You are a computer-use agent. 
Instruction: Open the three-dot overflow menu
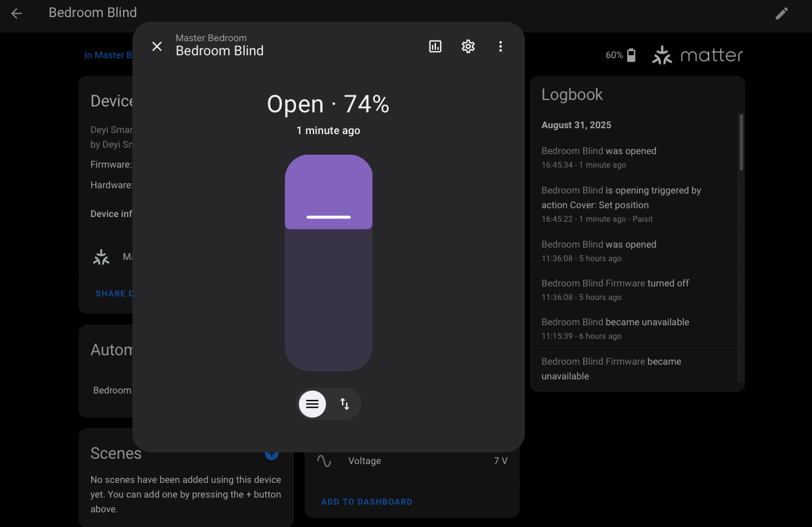[x=501, y=46]
